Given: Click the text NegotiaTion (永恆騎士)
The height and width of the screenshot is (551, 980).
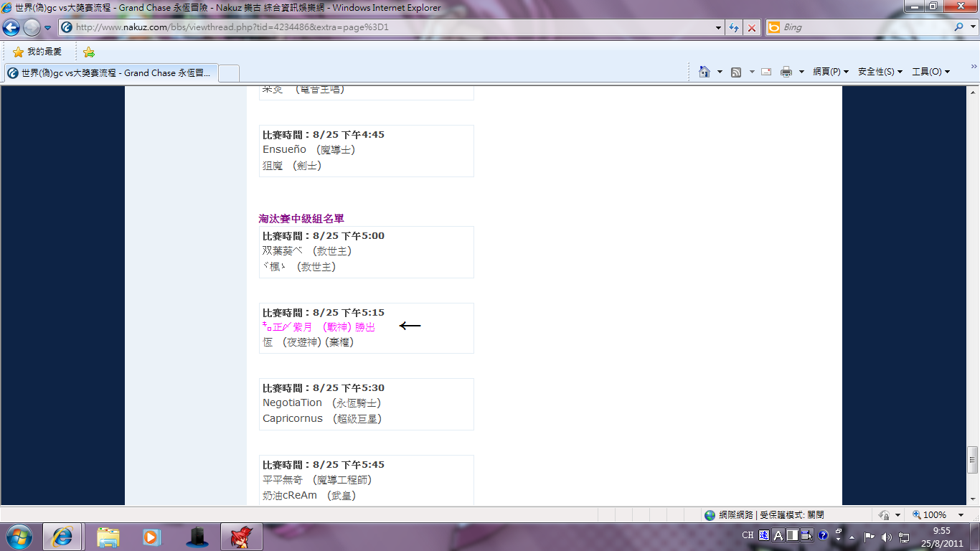Looking at the screenshot, I should tap(322, 403).
